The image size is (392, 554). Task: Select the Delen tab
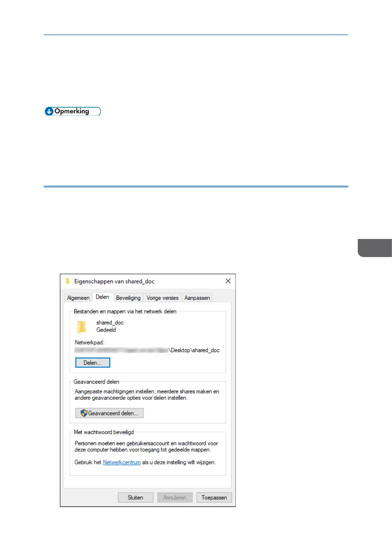tap(102, 297)
